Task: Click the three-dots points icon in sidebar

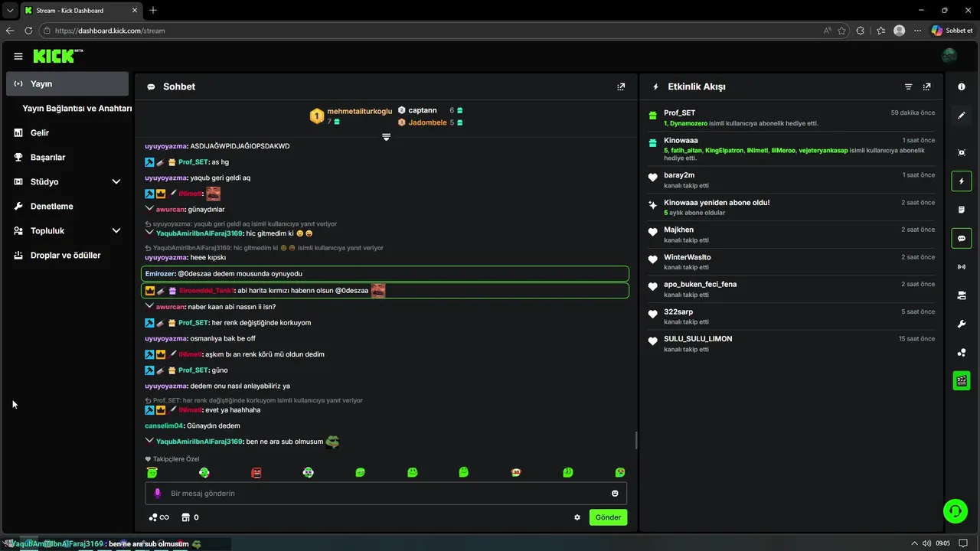Action: 962,353
